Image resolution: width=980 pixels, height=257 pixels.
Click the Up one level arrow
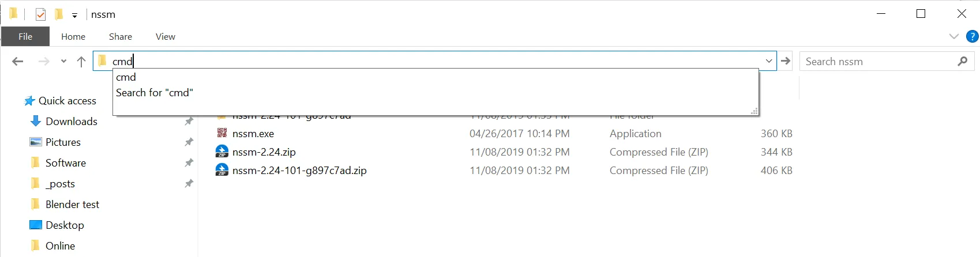[81, 62]
